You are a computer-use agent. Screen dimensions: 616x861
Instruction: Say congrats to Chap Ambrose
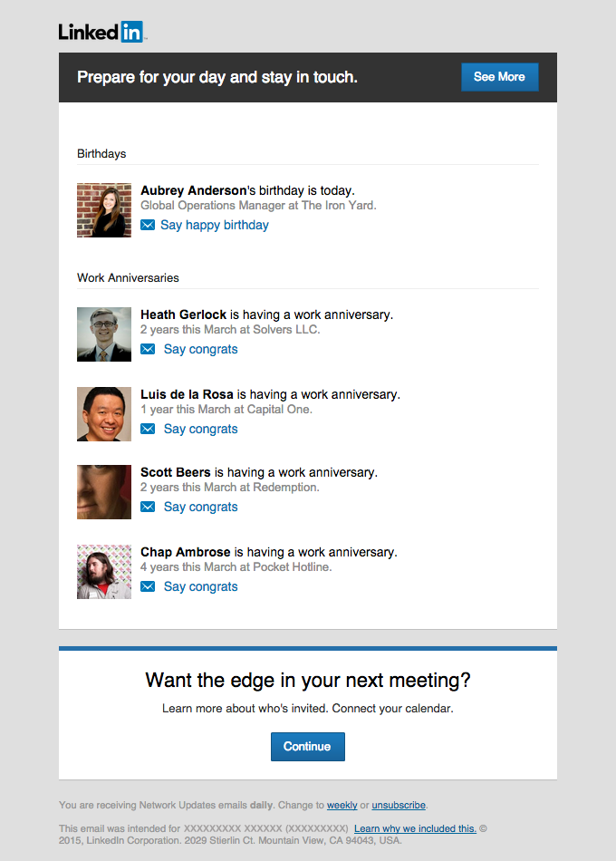pyautogui.click(x=200, y=587)
